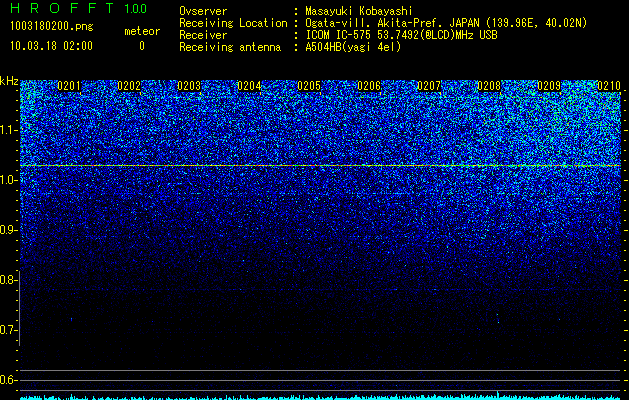629x400 pixels.
Task: Click the 0205 time marker
Action: [x=309, y=86]
